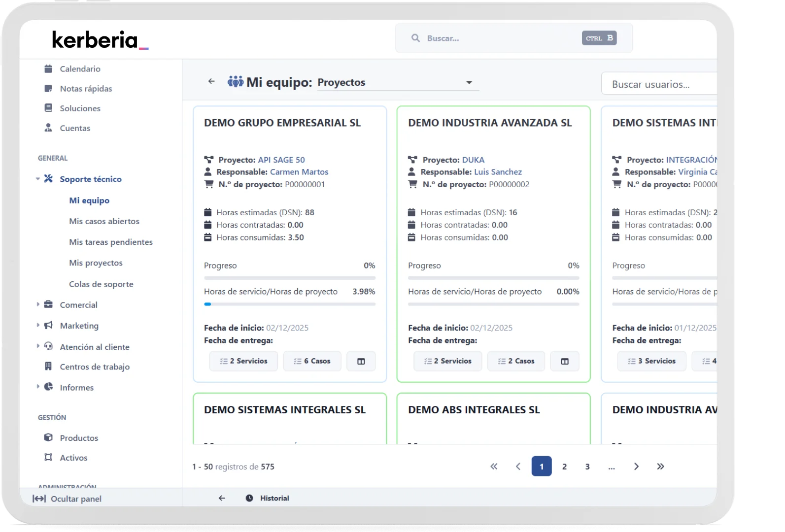
Task: Open Mis casos abiertos
Action: click(104, 221)
